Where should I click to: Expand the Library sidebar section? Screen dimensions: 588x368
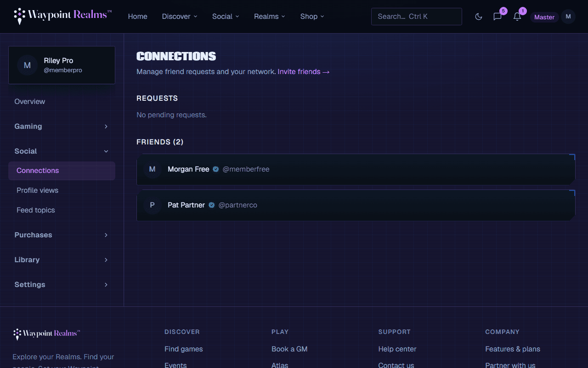coord(62,260)
